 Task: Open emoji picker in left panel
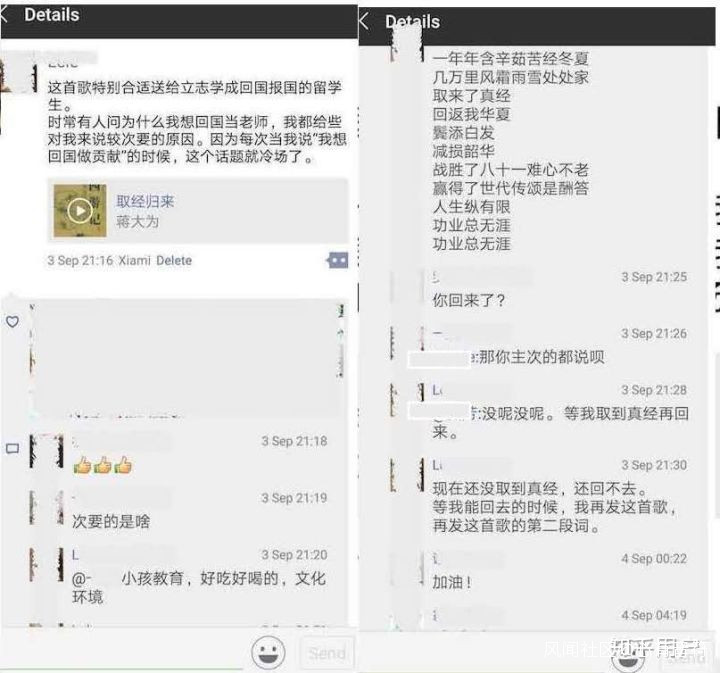point(269,652)
